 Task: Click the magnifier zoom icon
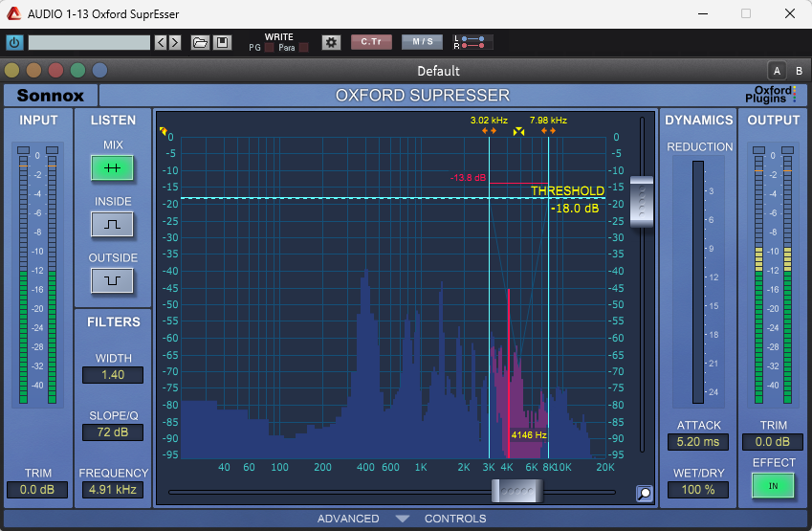click(x=645, y=493)
